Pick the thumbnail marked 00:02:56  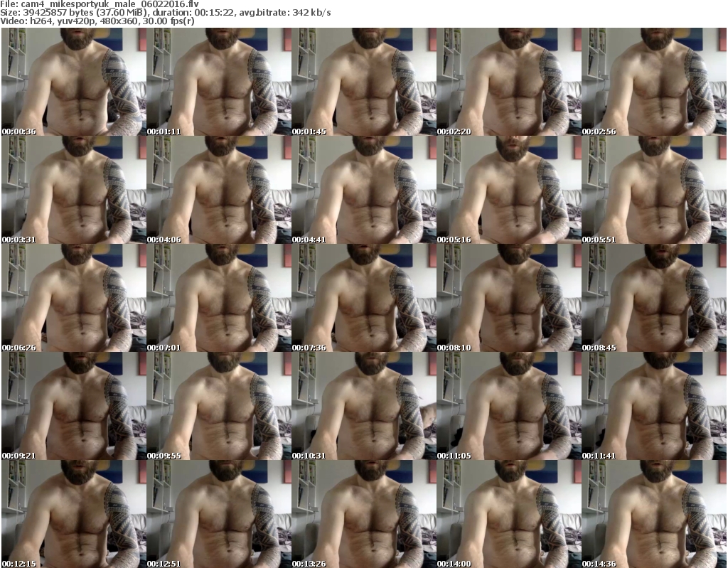(654, 82)
